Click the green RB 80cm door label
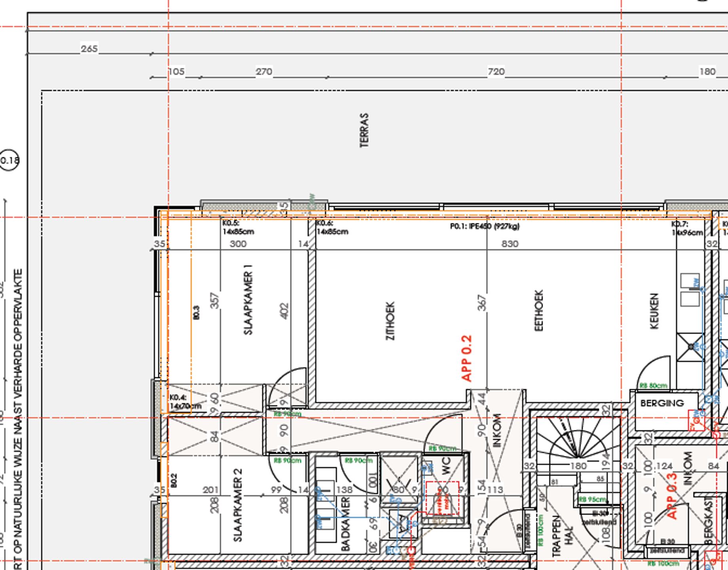This screenshot has height=570, width=728. [653, 386]
